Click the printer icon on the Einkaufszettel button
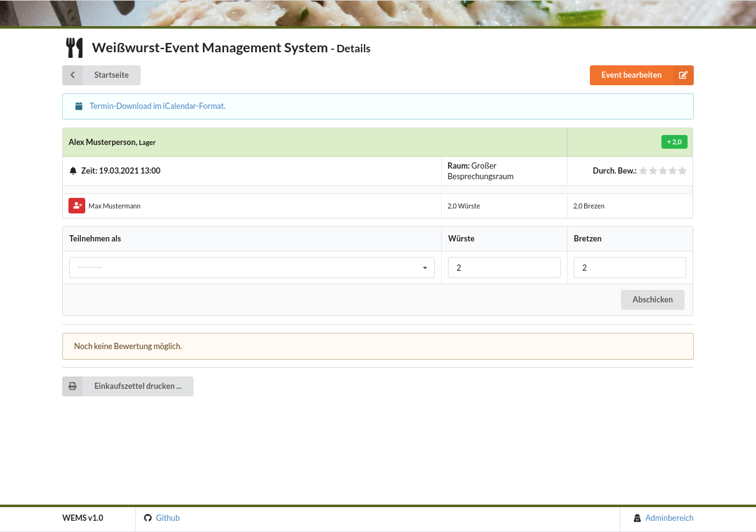 (73, 386)
